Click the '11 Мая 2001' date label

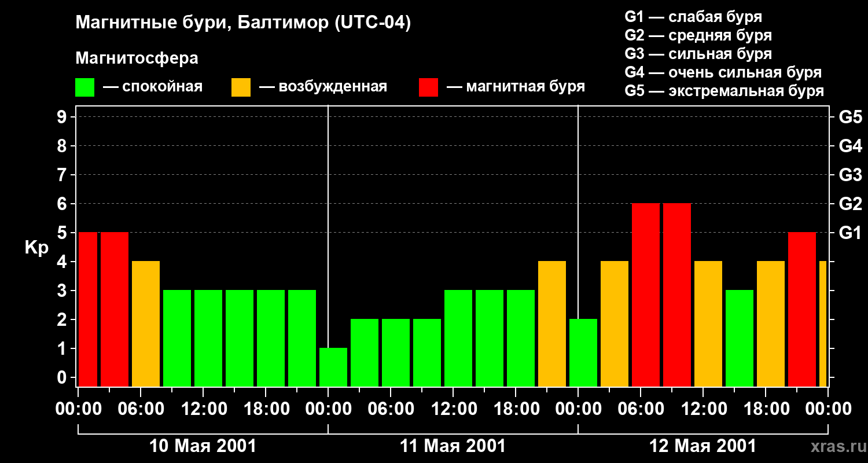(453, 446)
